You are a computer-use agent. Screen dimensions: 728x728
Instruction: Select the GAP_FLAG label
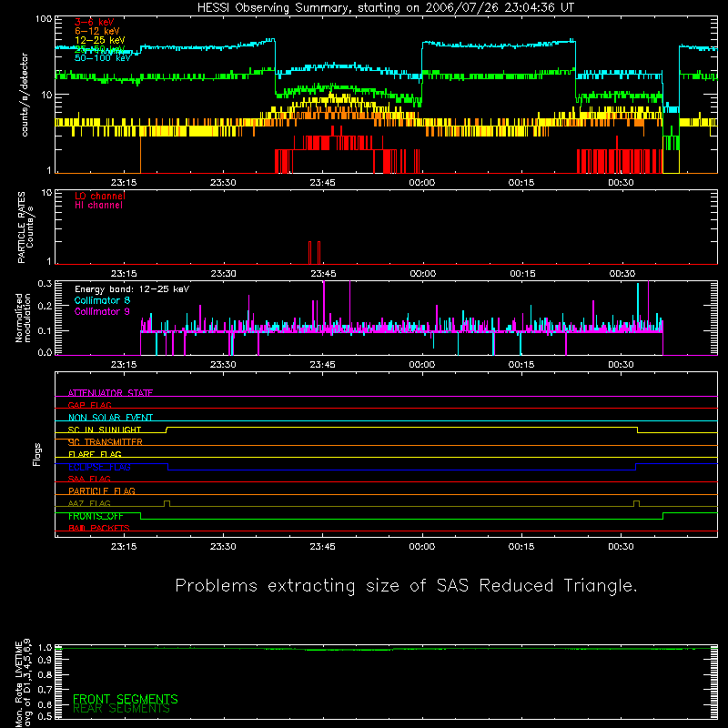pyautogui.click(x=89, y=405)
